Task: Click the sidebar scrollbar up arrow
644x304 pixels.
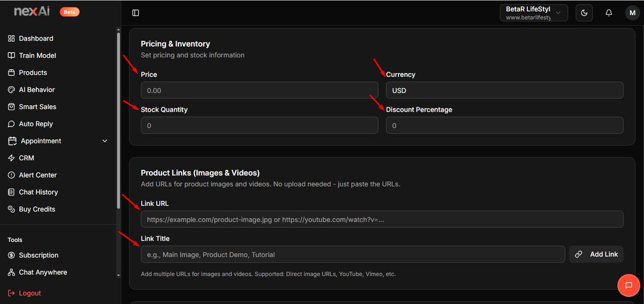Action: click(x=119, y=30)
